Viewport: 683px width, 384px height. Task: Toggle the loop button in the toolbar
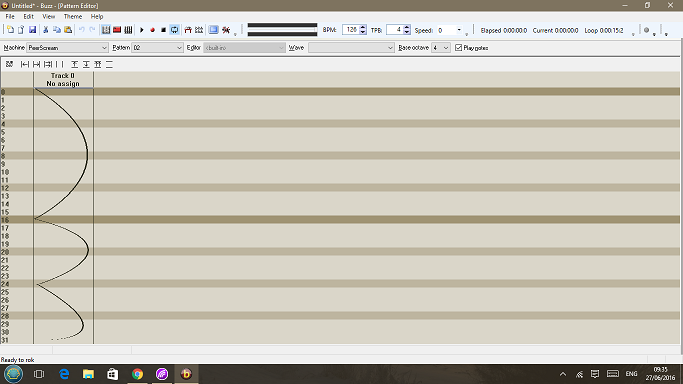click(175, 30)
